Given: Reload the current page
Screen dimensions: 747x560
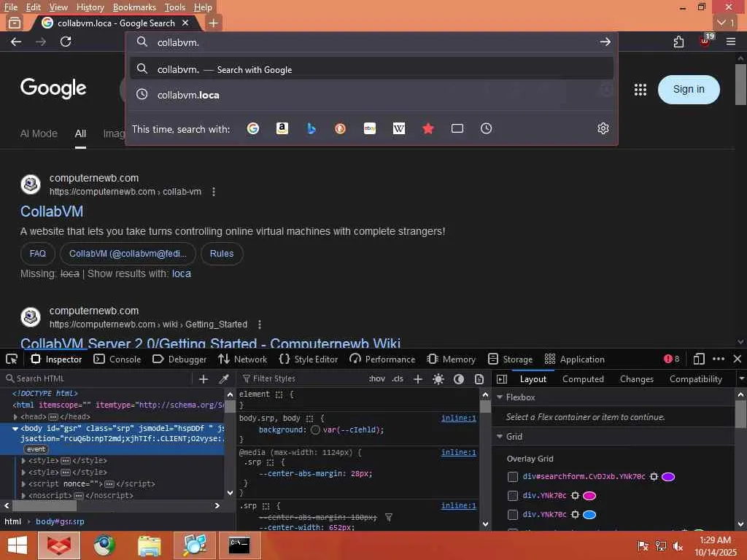Looking at the screenshot, I should point(66,42).
